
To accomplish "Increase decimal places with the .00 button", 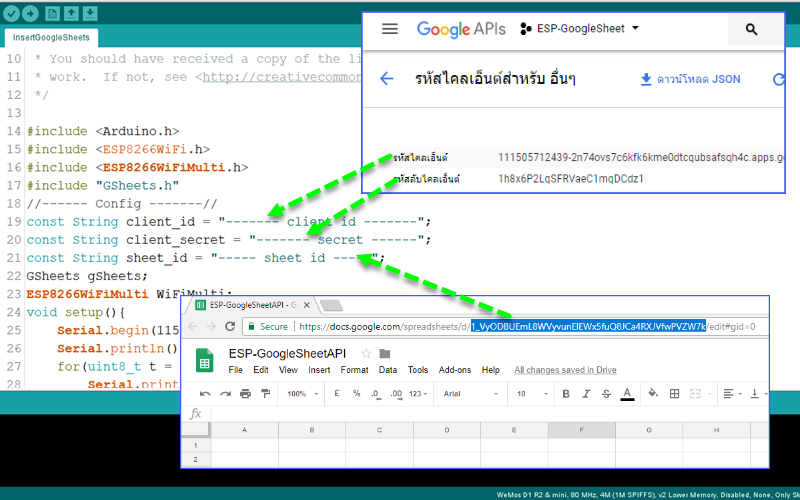I will pos(395,394).
